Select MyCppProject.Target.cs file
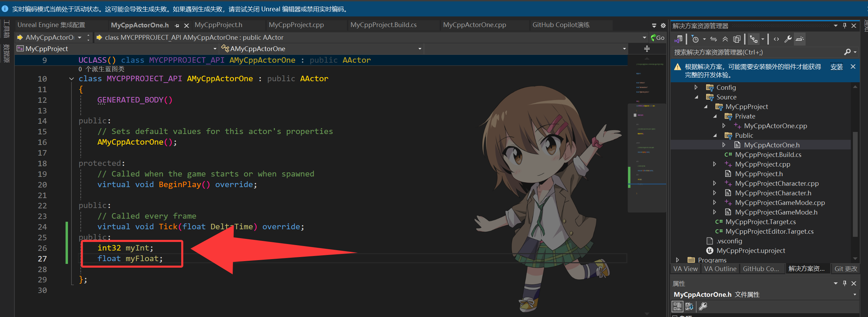Viewport: 868px width, 317px height. (x=761, y=222)
